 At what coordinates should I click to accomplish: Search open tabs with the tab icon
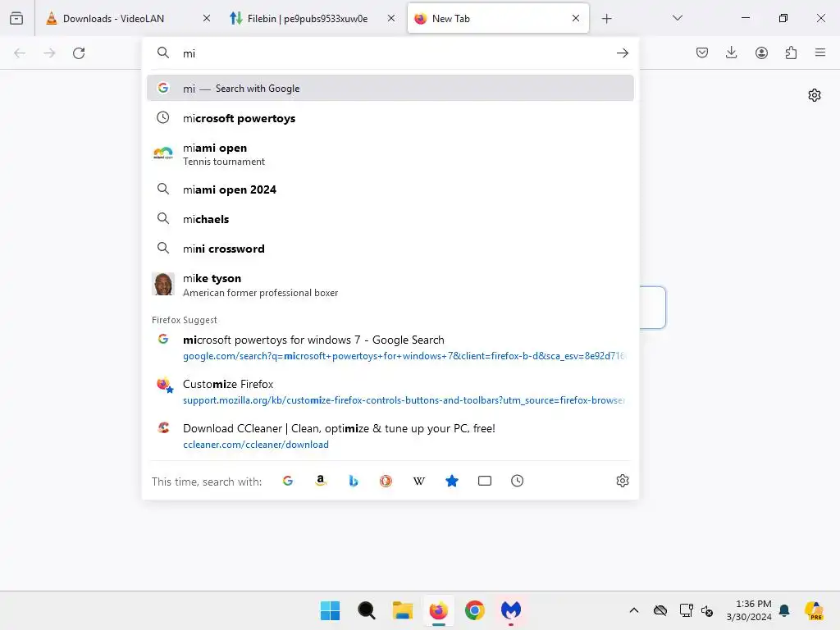[484, 481]
